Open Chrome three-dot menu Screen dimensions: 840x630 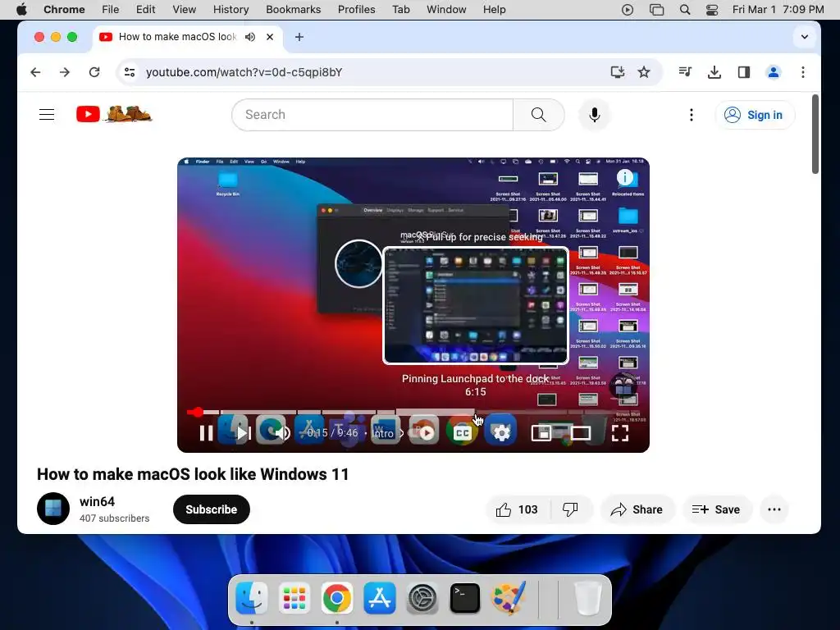coord(802,72)
